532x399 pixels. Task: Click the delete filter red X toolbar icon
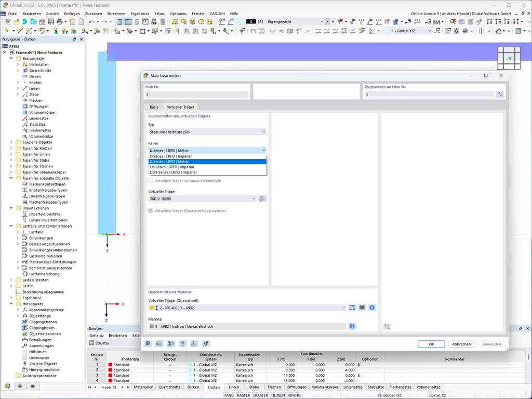coord(340,22)
